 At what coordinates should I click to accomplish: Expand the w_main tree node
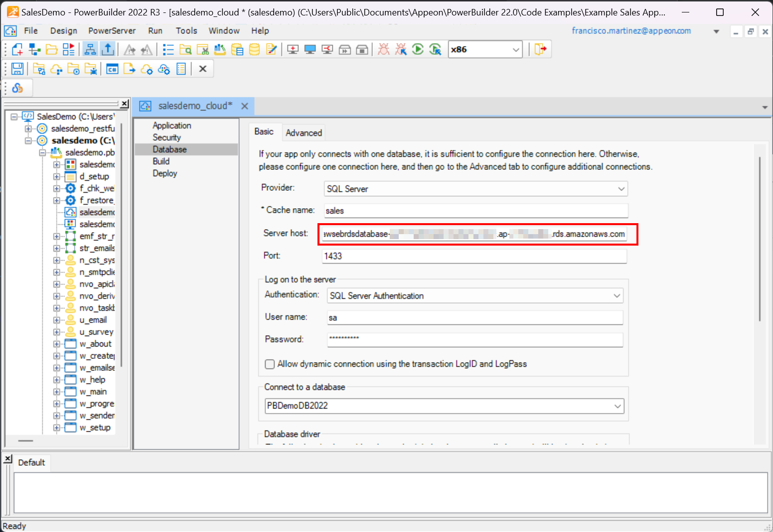(x=57, y=392)
